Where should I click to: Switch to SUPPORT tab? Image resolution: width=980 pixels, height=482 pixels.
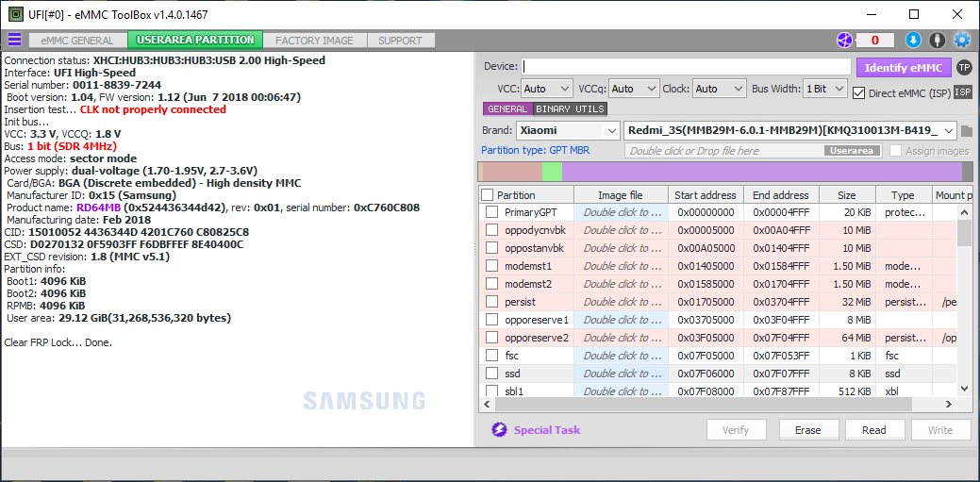(x=400, y=41)
